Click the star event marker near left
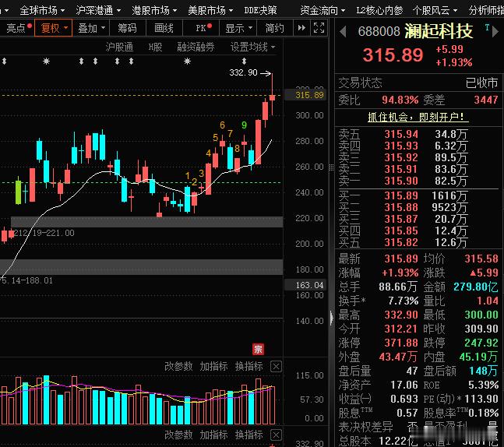This screenshot has height=447, width=504. (x=46, y=61)
